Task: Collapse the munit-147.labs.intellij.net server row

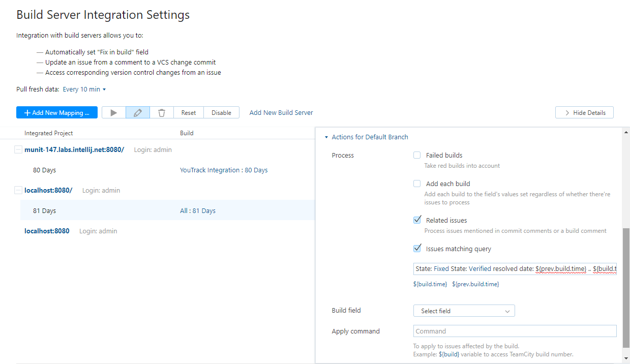Action: tap(18, 150)
